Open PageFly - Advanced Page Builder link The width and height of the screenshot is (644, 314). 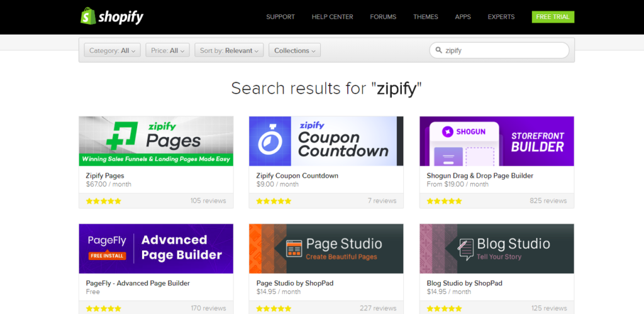tap(138, 283)
